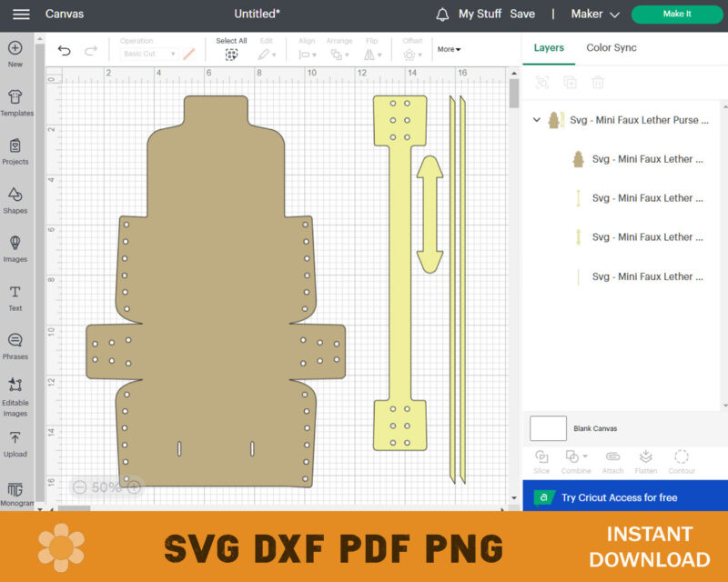This screenshot has height=582, width=728.
Task: Zoom in using the plus button
Action: pos(134,487)
